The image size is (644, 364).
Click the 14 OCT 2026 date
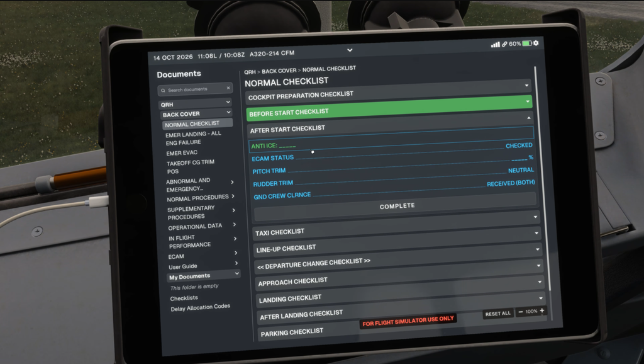[173, 57]
